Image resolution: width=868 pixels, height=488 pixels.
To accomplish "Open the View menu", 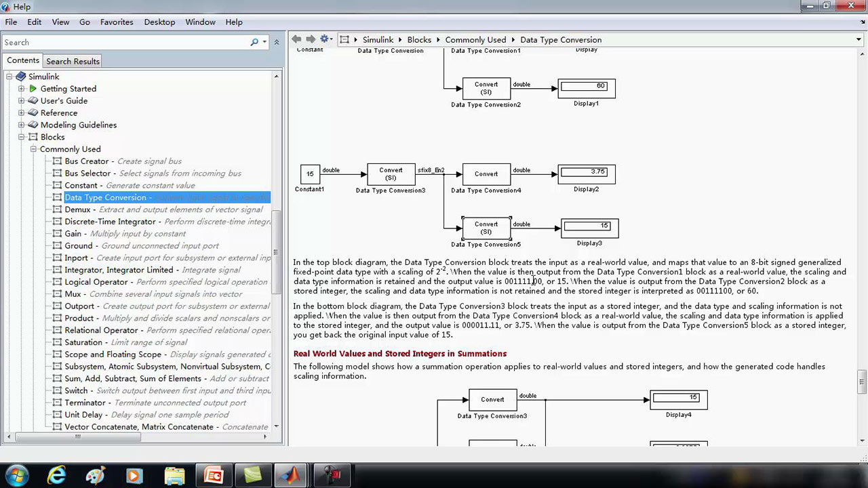I will pyautogui.click(x=60, y=22).
